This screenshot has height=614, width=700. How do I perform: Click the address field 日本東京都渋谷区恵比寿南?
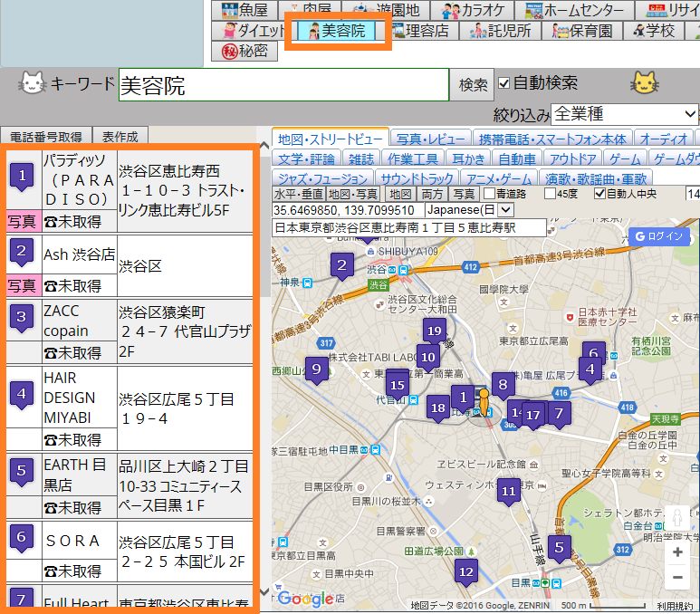tap(409, 227)
